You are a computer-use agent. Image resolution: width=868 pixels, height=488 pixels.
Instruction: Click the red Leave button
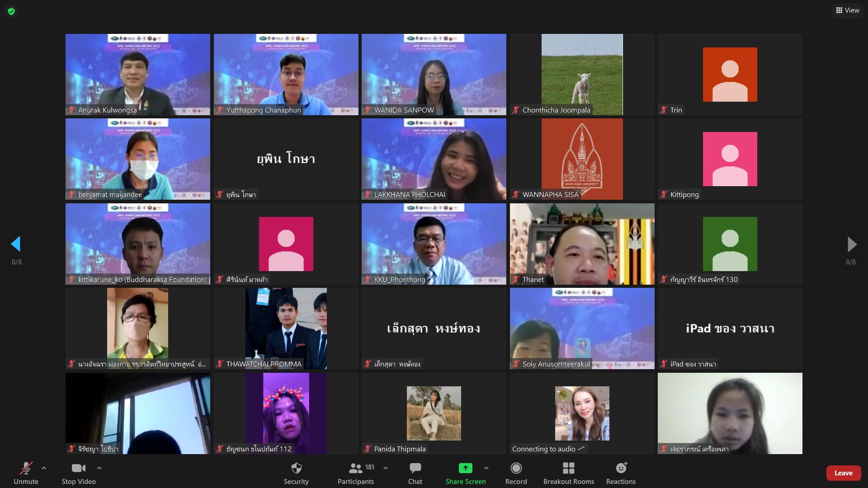coord(843,473)
